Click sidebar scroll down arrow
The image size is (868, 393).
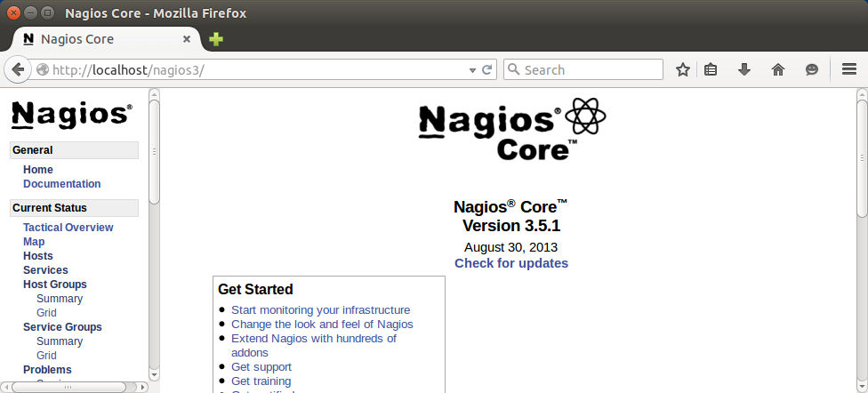(x=155, y=375)
